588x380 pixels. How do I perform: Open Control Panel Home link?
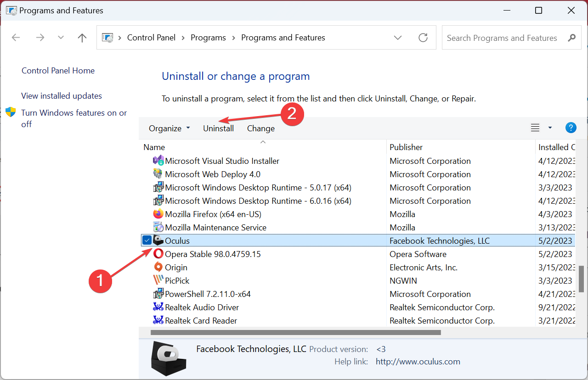[58, 71]
